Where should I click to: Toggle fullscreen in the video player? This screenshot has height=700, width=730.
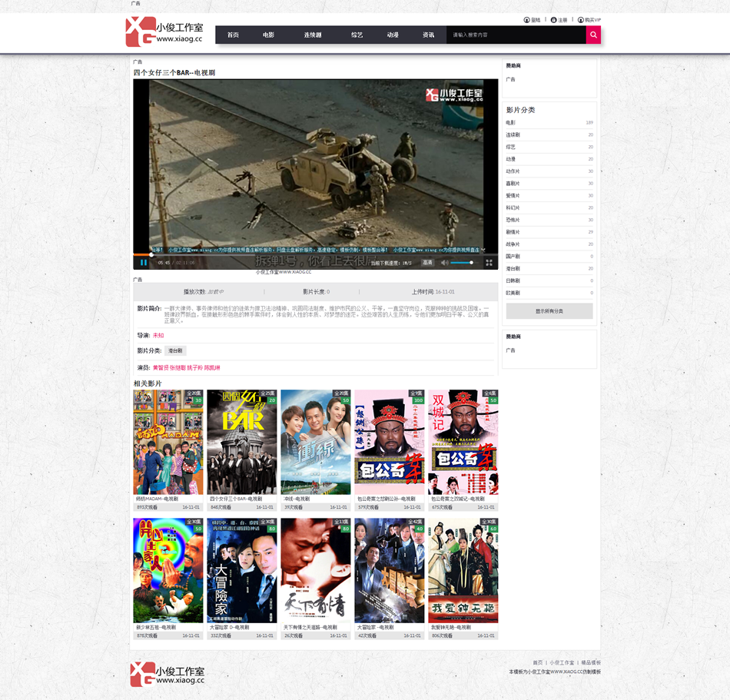click(489, 263)
